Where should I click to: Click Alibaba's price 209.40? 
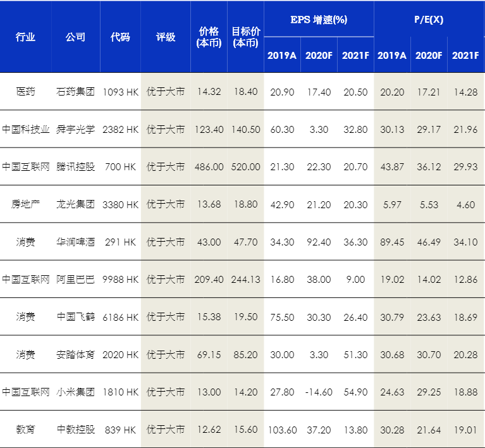point(209,280)
